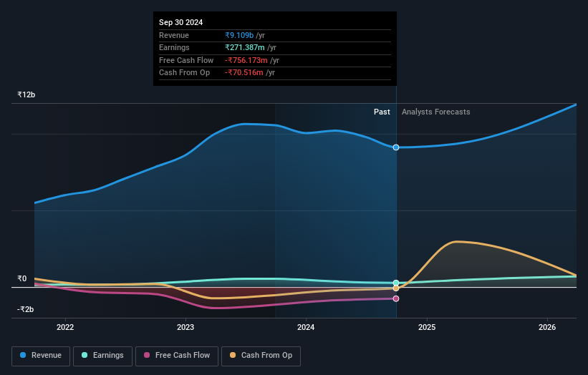This screenshot has height=375, width=588.
Task: Toggle the Revenue legend button
Action: coord(41,356)
